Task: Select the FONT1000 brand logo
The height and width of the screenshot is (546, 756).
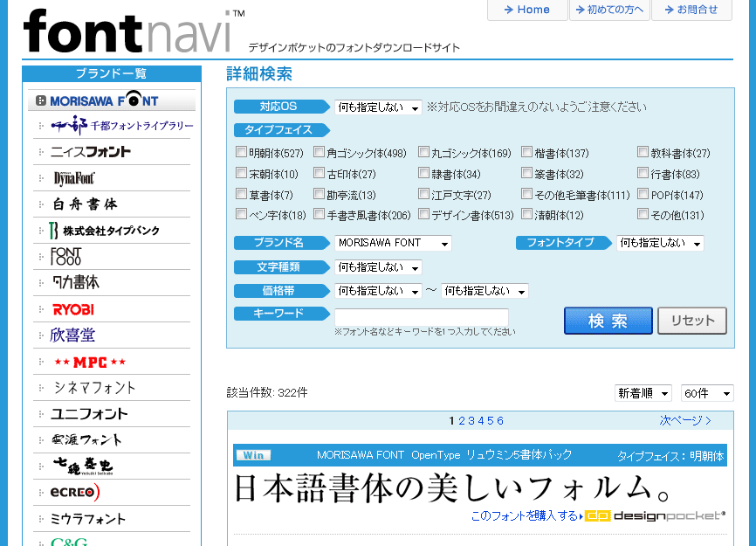Action: coord(66,257)
